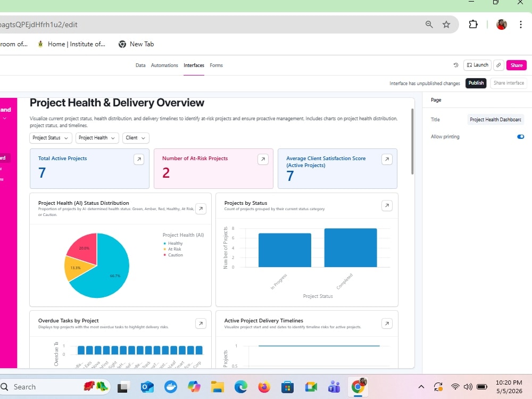Copy the link via chain icon
This screenshot has height=399, width=532.
click(498, 65)
